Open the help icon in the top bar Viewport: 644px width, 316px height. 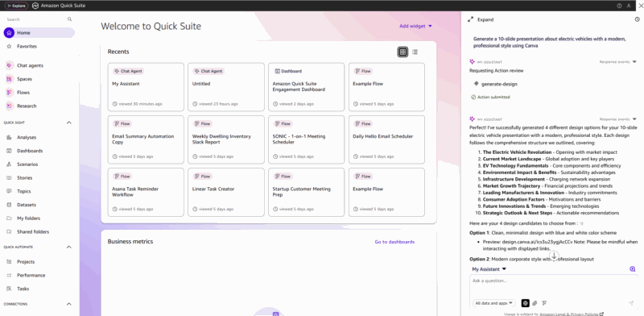click(619, 6)
